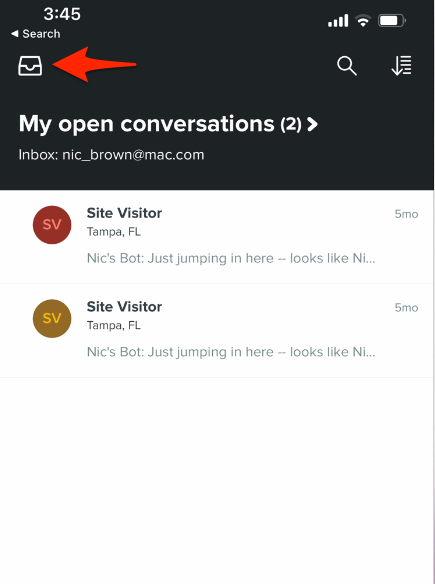Image resolution: width=435 pixels, height=584 pixels.
Task: Tap the battery indicator icon
Action: [392, 20]
